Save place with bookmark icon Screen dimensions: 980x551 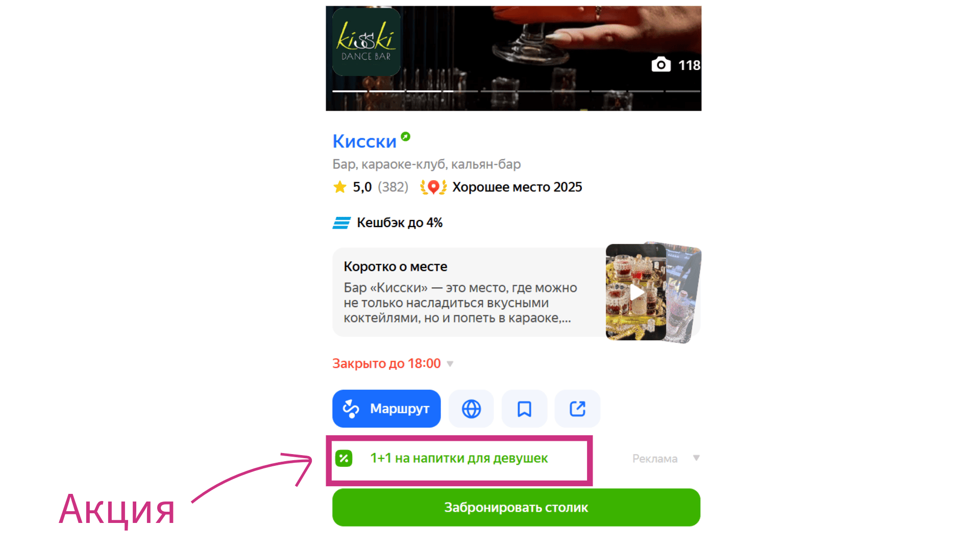(x=524, y=409)
